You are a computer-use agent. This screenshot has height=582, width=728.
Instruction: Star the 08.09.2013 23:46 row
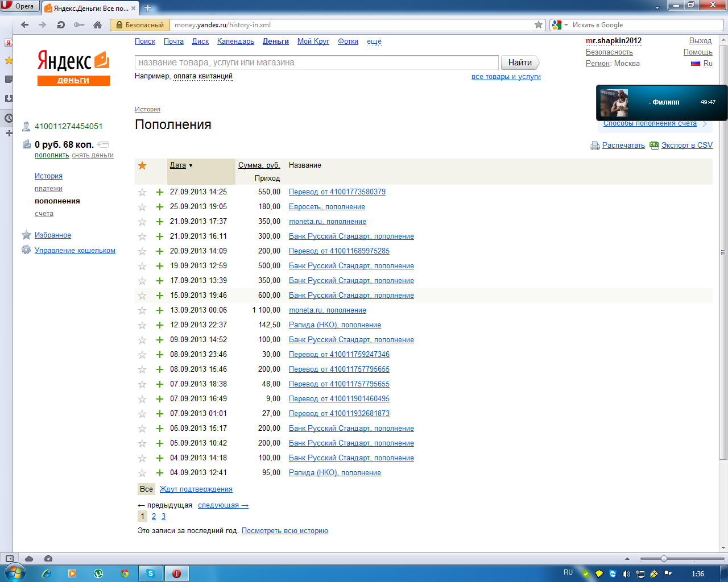[142, 355]
